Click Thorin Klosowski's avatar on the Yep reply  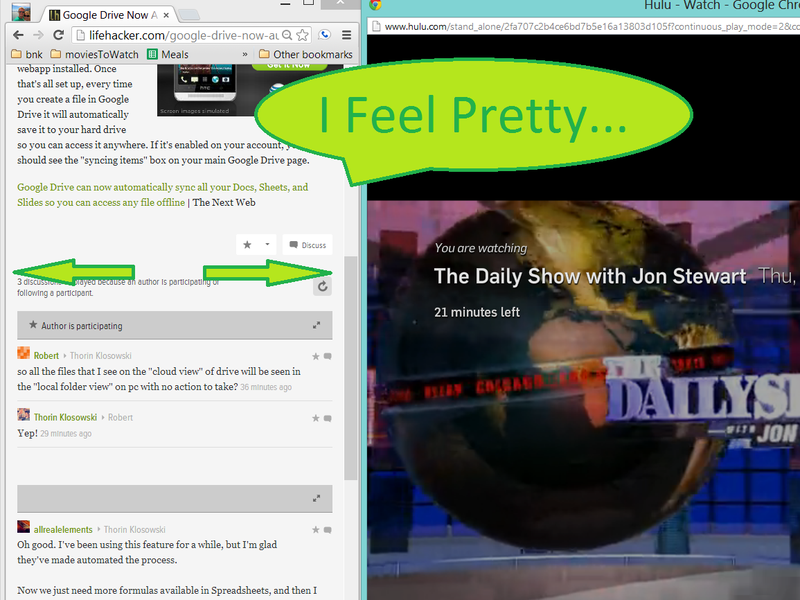tap(23, 414)
